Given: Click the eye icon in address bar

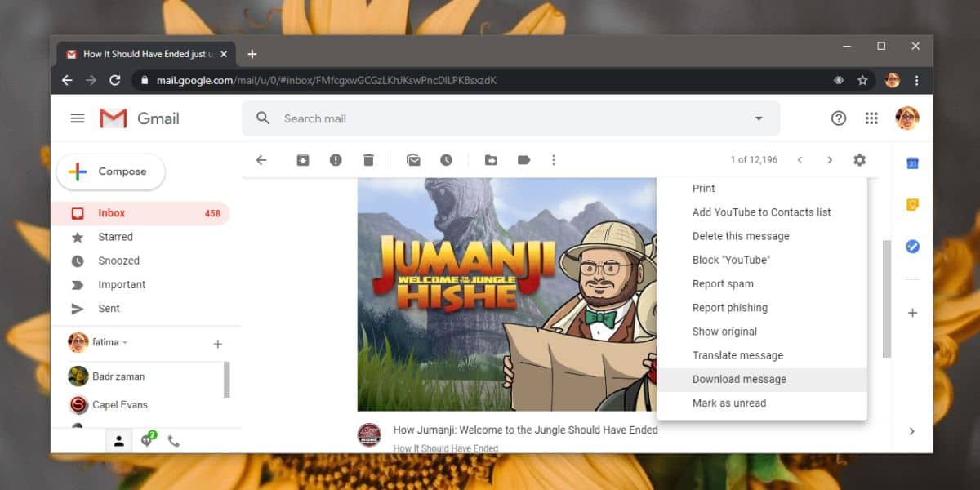Looking at the screenshot, I should (839, 80).
